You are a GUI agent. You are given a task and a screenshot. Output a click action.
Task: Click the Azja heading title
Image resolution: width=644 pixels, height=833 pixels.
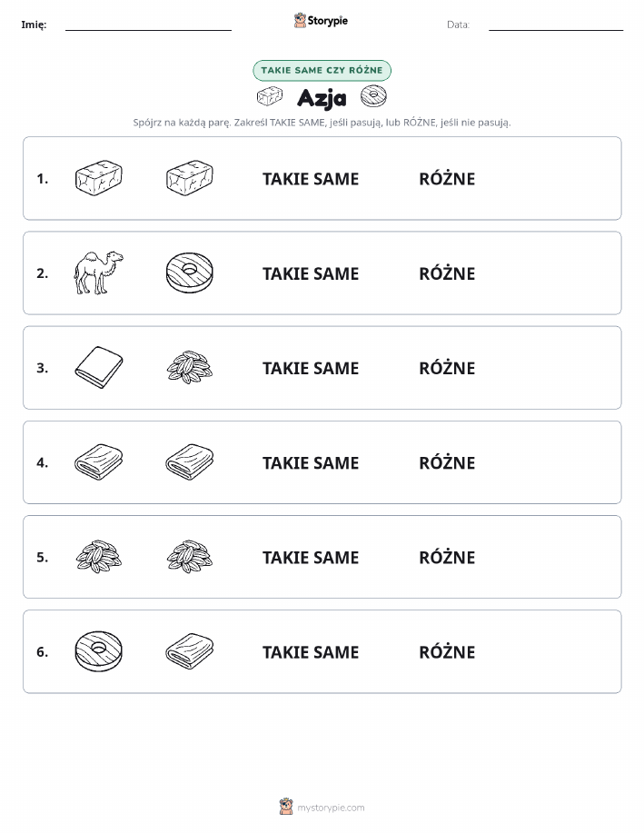pyautogui.click(x=322, y=98)
